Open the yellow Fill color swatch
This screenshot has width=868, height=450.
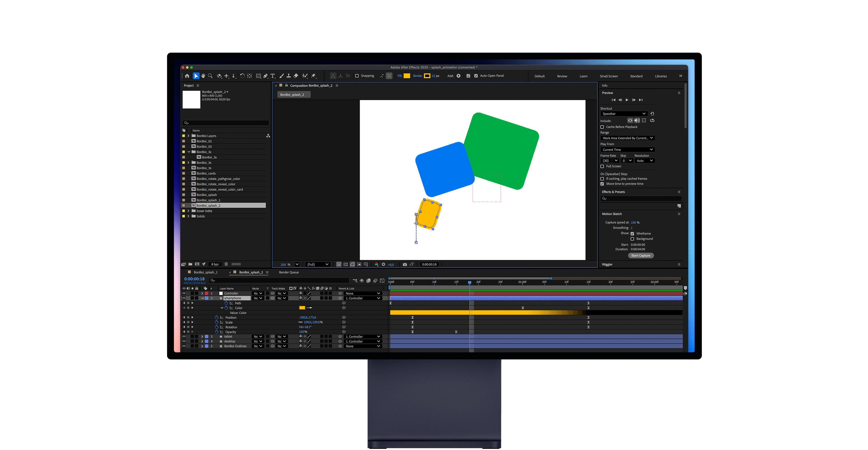pyautogui.click(x=407, y=76)
